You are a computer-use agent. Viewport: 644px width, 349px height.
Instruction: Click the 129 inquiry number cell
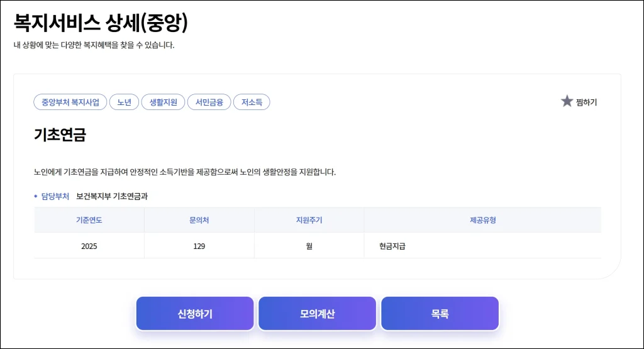click(199, 246)
